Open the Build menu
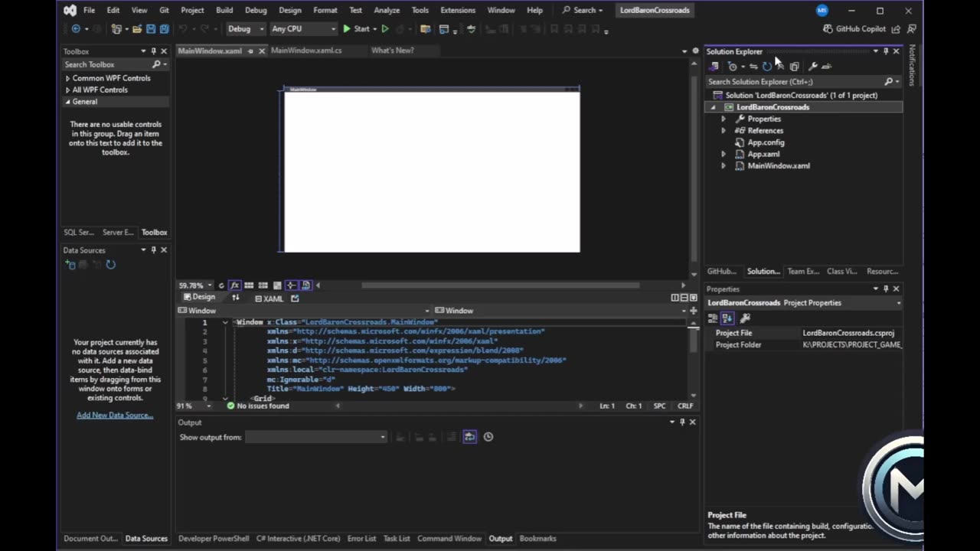 224,10
